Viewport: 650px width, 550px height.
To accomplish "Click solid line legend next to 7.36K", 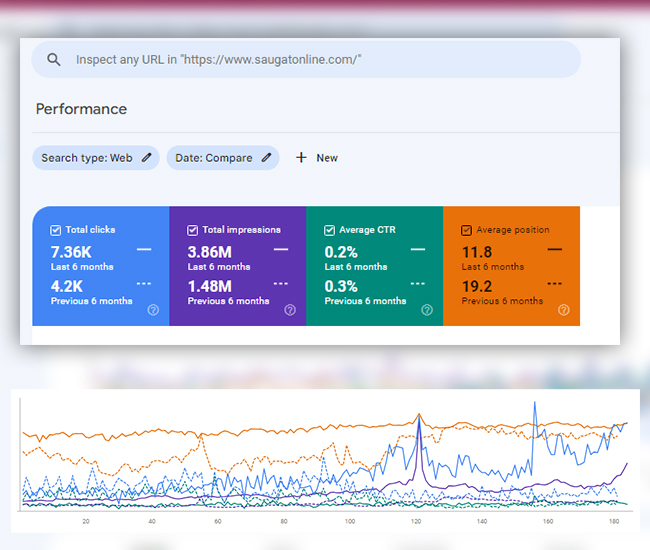I will tap(144, 249).
